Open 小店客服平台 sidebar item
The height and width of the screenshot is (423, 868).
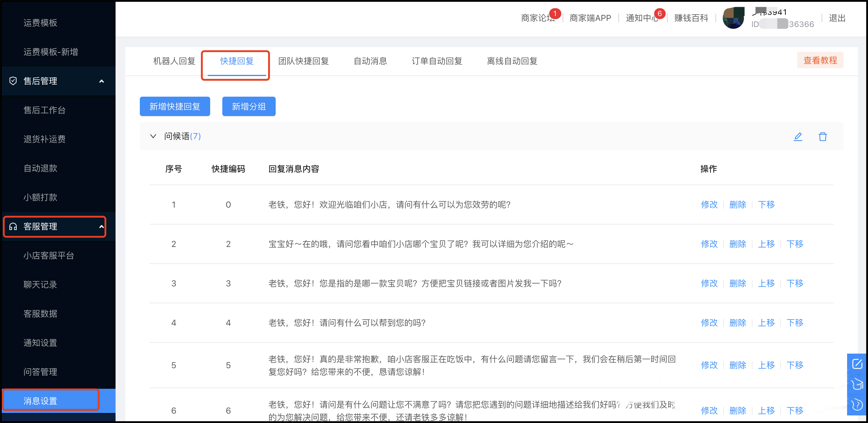coord(49,255)
